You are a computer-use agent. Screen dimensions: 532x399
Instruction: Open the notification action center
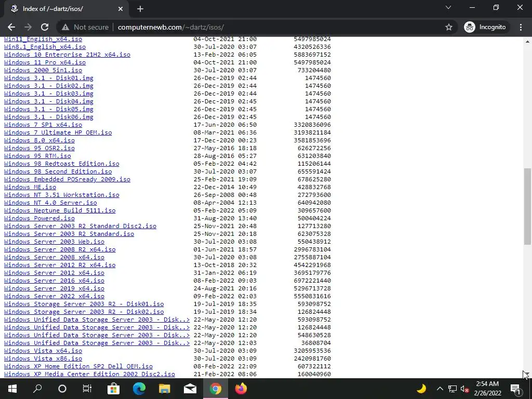[x=516, y=389]
